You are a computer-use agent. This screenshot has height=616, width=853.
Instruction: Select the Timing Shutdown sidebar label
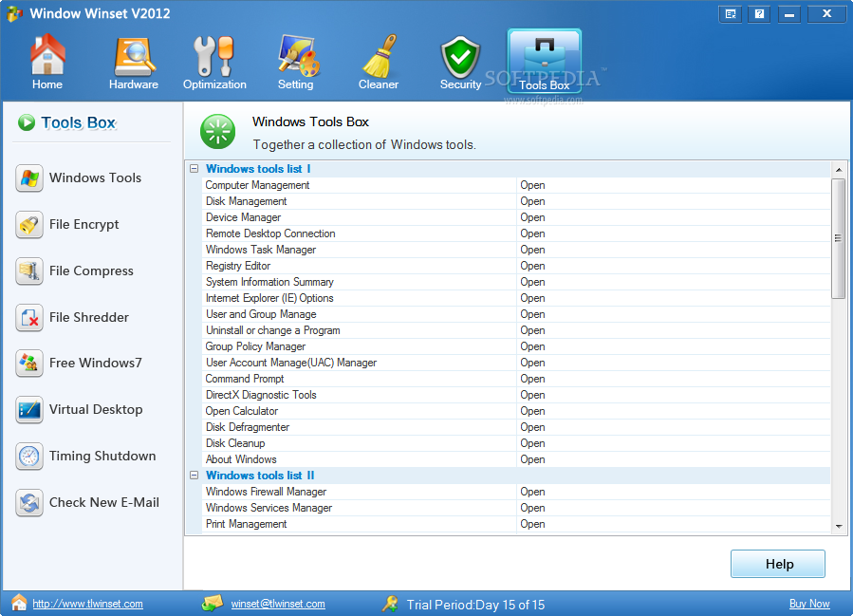pos(102,456)
